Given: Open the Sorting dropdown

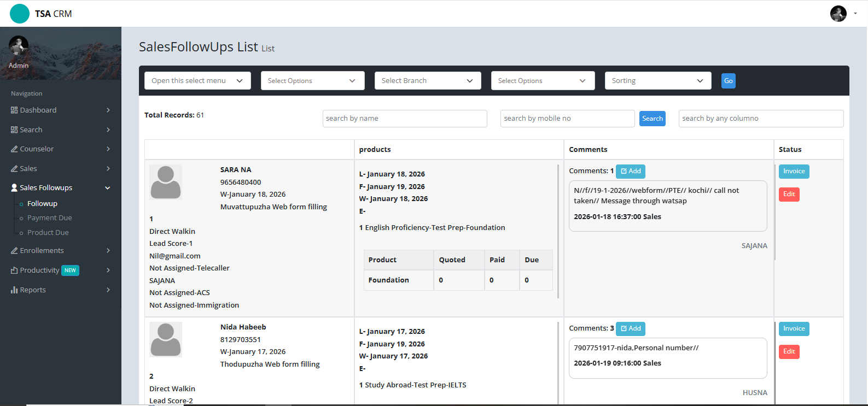Looking at the screenshot, I should [x=657, y=81].
